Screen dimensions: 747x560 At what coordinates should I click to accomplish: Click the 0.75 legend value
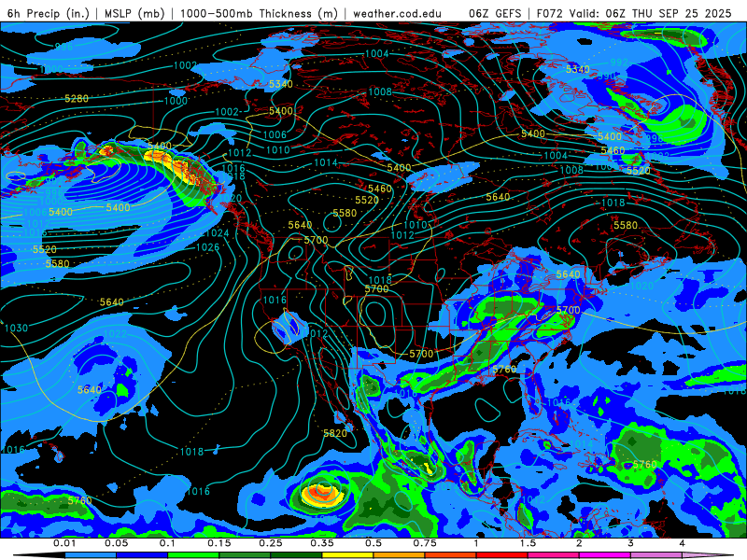pos(425,543)
